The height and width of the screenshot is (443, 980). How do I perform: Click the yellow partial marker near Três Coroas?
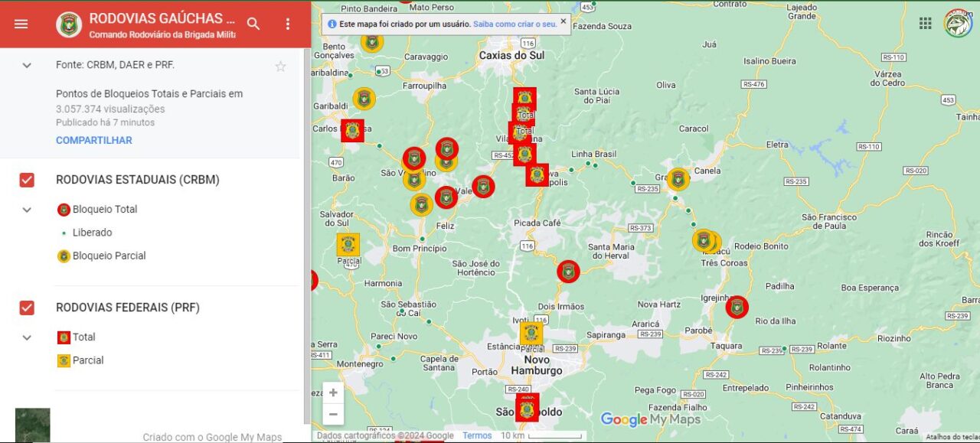(704, 240)
